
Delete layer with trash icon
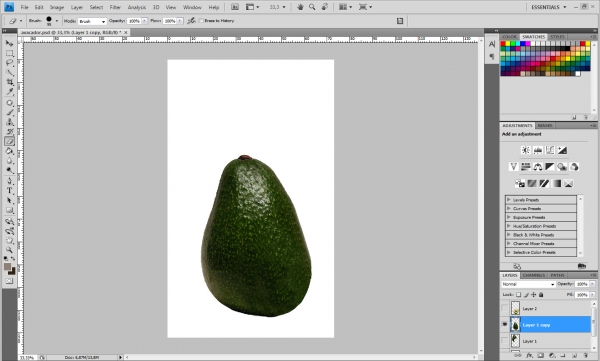click(586, 356)
